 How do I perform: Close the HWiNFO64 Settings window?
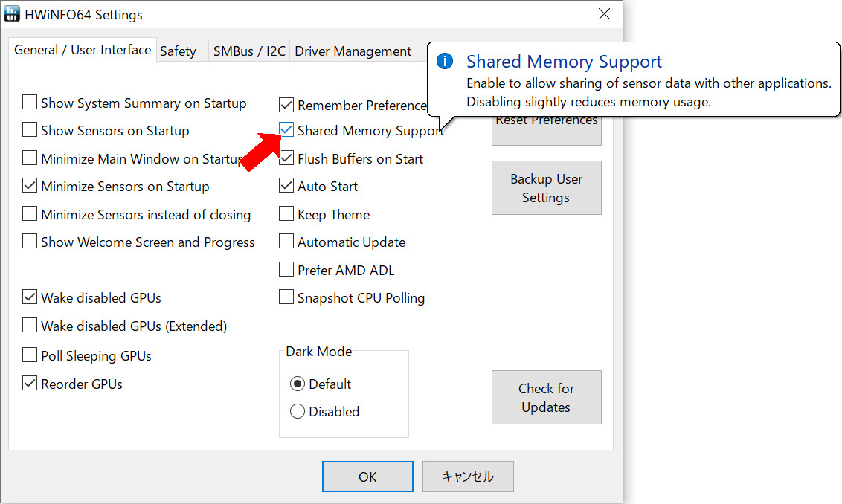(604, 15)
